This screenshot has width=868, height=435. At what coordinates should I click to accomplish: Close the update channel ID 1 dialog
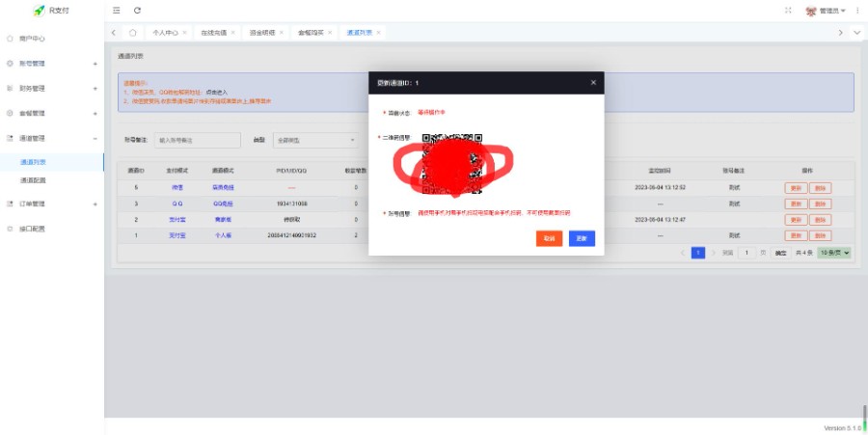tap(593, 82)
